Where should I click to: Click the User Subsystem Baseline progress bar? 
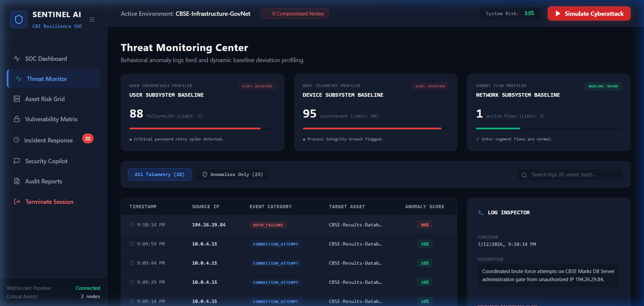click(202, 128)
